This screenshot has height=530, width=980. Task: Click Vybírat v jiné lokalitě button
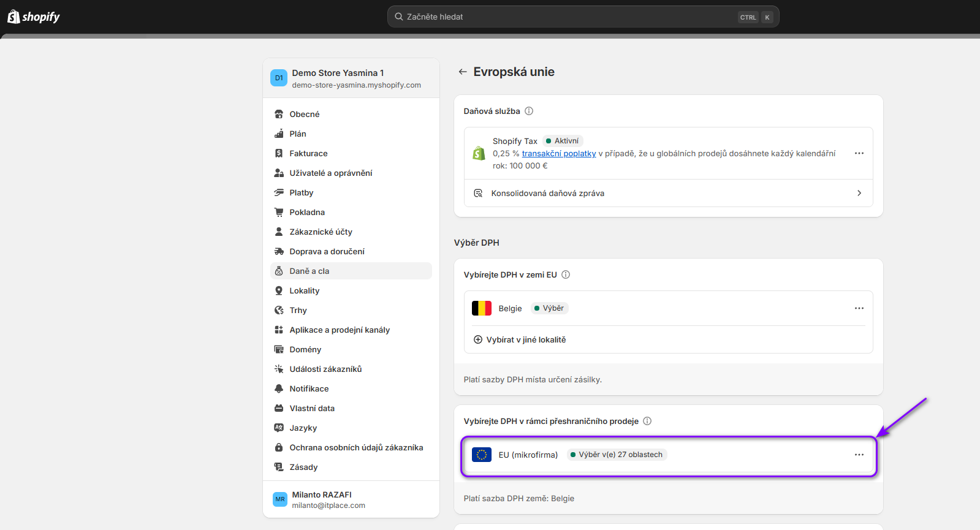click(526, 339)
